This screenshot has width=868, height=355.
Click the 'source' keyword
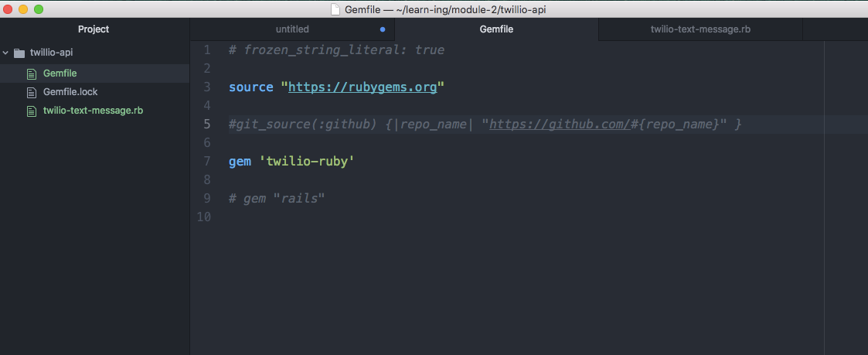click(250, 87)
